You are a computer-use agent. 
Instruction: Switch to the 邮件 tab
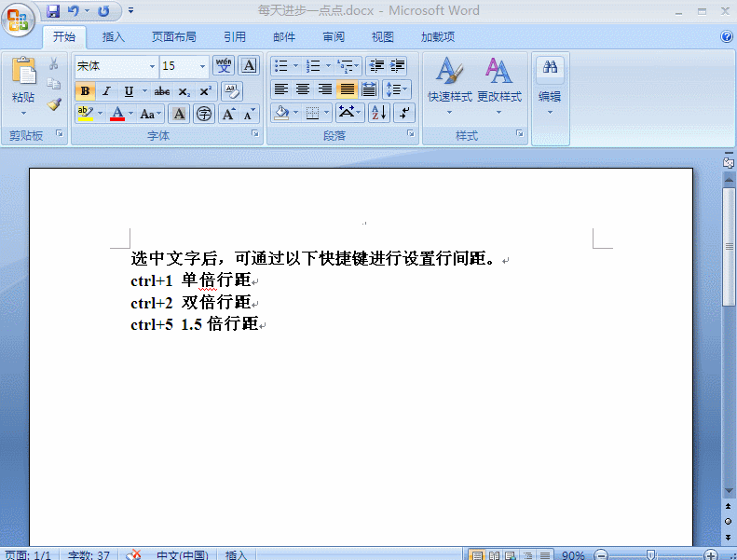(284, 36)
